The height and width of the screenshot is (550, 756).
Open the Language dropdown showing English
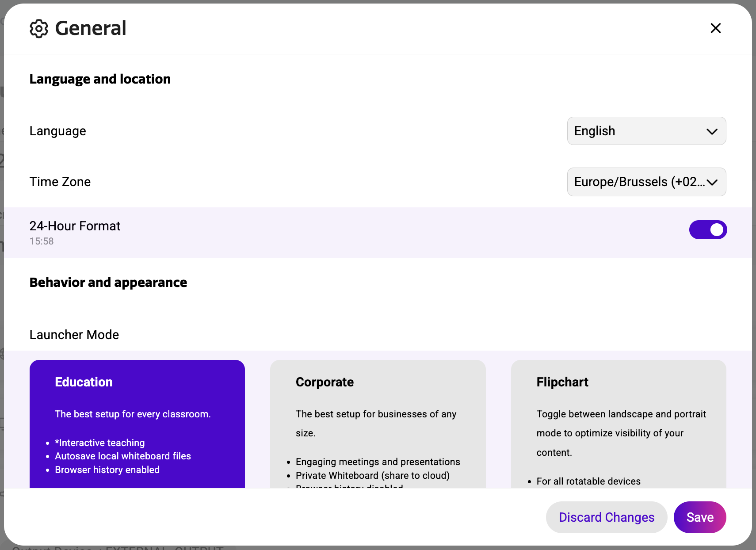point(646,131)
